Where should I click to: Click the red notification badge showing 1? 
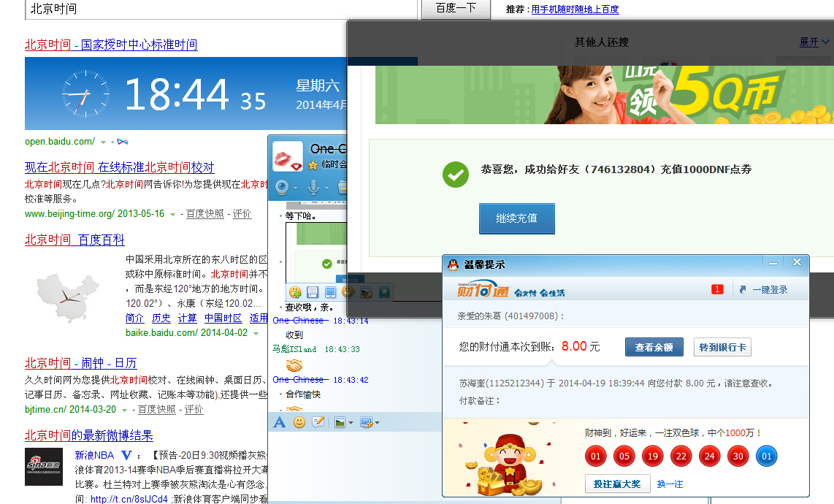(x=717, y=289)
